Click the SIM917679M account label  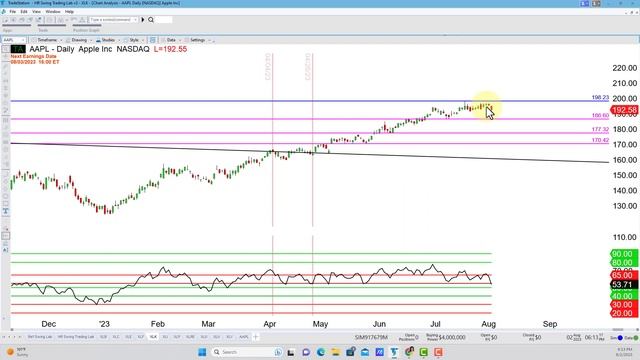click(x=371, y=338)
